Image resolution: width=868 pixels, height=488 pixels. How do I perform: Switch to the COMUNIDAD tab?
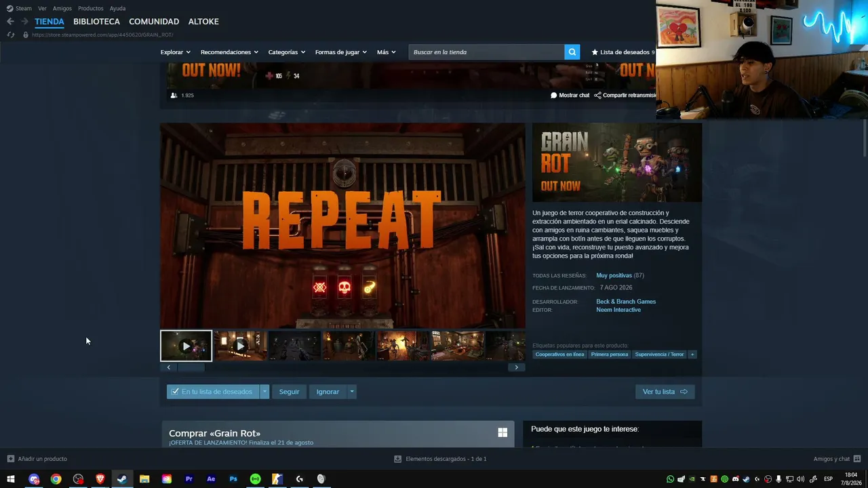(154, 22)
